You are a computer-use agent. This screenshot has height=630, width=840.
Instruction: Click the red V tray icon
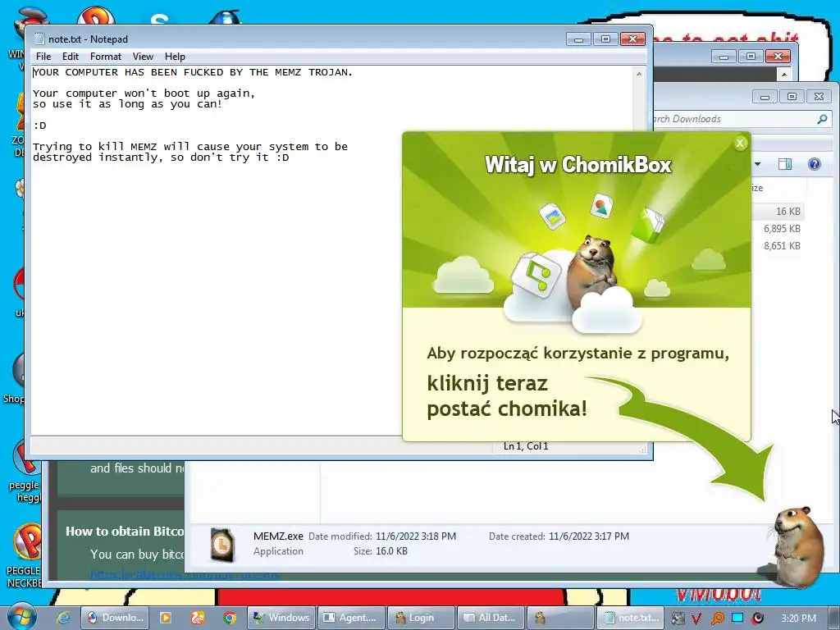pyautogui.click(x=697, y=619)
